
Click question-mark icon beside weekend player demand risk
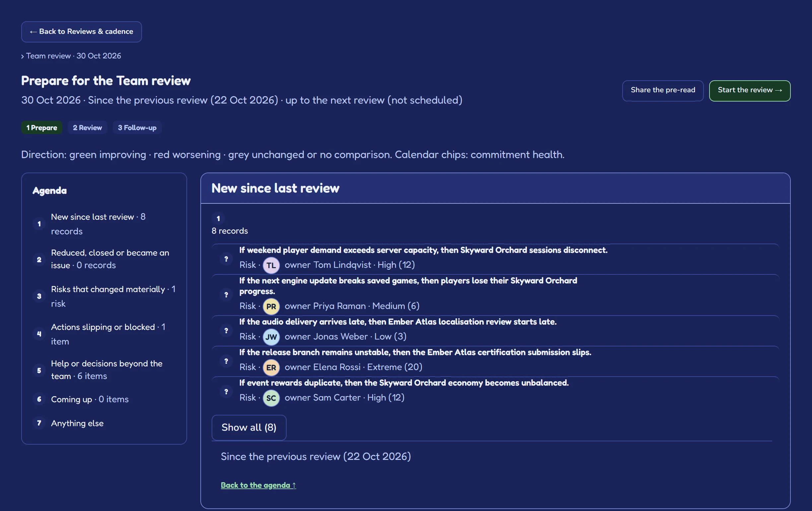point(226,259)
